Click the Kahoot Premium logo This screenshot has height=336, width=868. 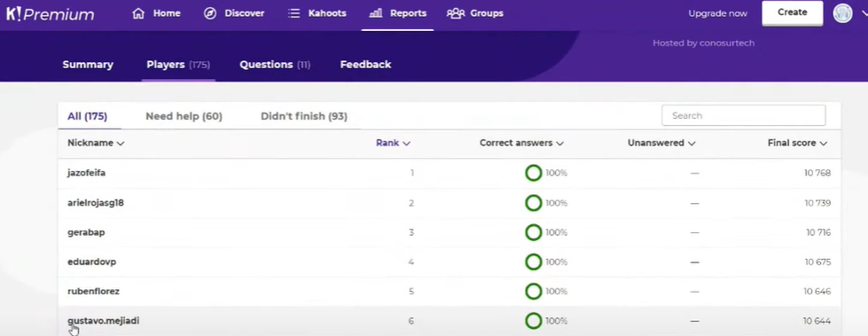(50, 14)
